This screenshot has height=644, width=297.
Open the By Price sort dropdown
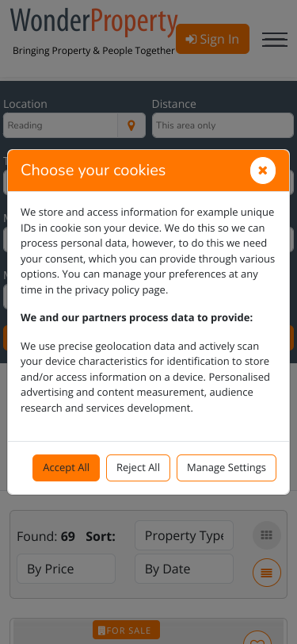pos(66,569)
